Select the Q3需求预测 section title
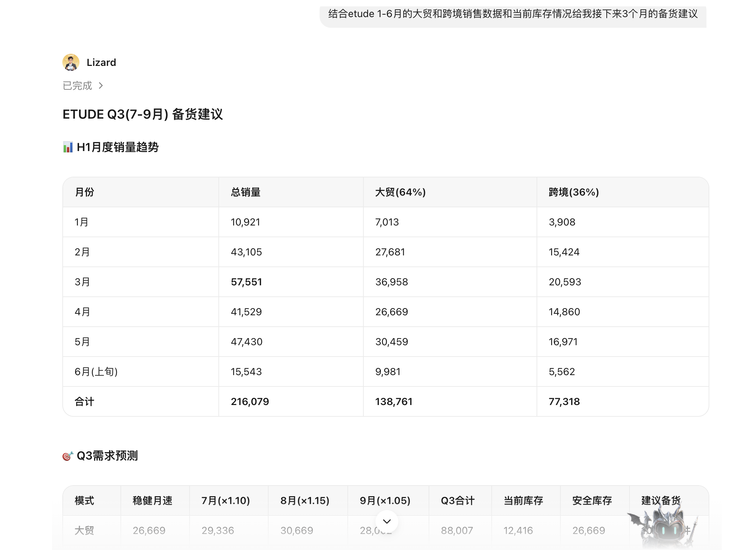The height and width of the screenshot is (550, 756). coord(107,456)
